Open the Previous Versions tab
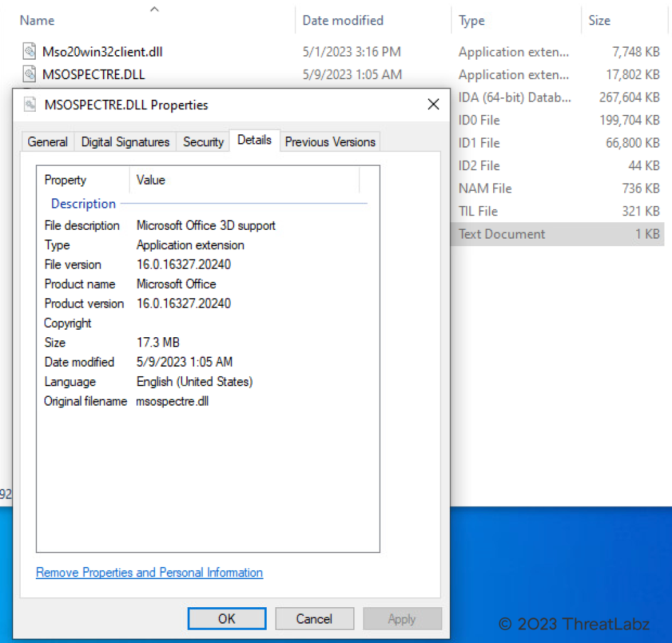This screenshot has height=643, width=672. click(330, 142)
